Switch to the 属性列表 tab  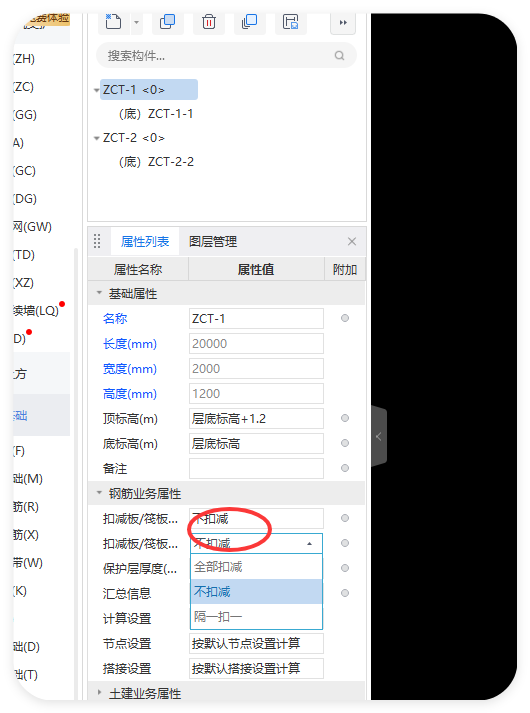coord(145,241)
